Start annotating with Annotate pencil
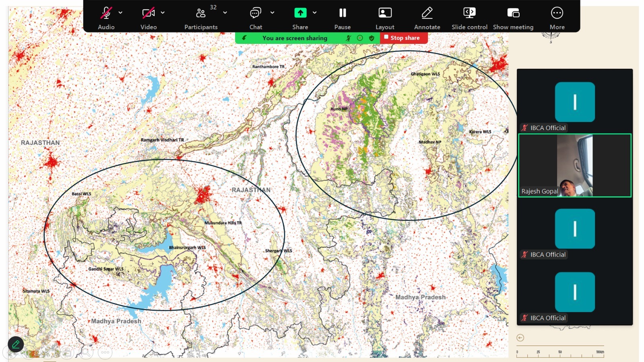The height and width of the screenshot is (362, 644). coord(427,13)
